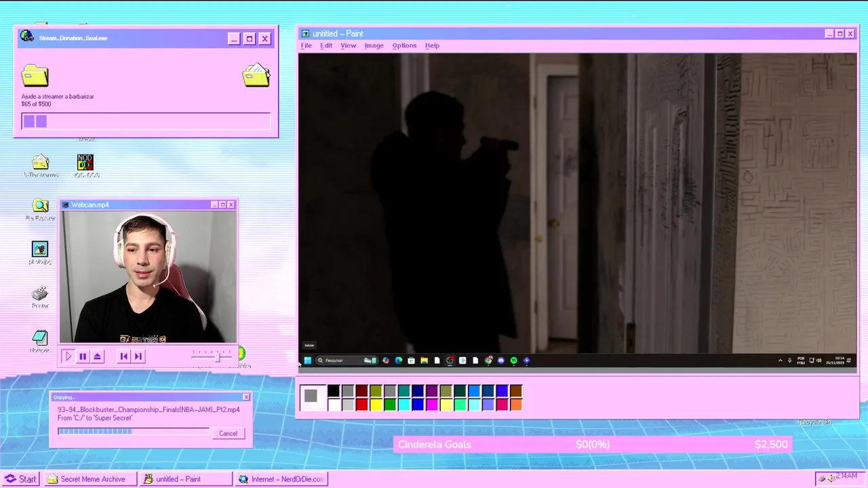Pick the red swatch in Paint palette

[362, 405]
